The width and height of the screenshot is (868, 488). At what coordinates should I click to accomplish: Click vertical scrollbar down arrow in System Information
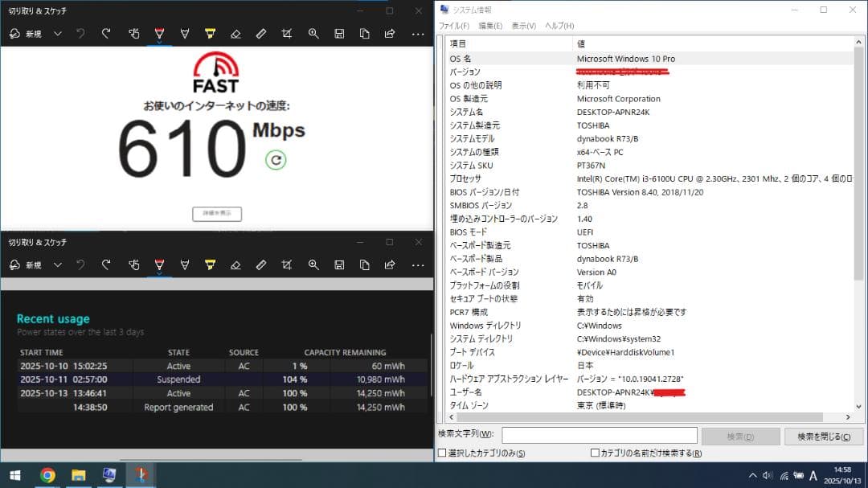pyautogui.click(x=858, y=407)
